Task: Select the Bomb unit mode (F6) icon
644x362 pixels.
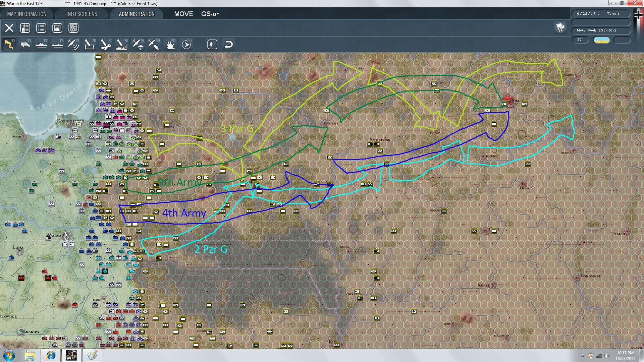Action: pos(90,44)
